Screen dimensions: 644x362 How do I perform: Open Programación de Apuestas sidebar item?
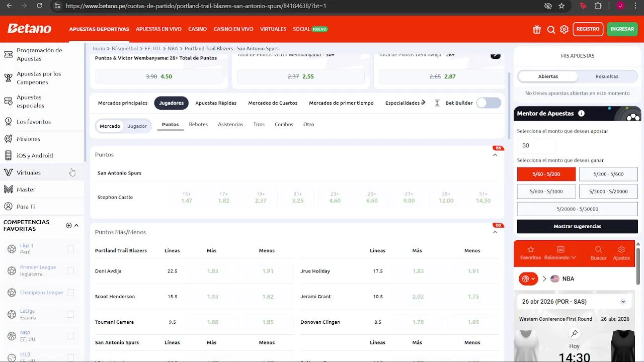(x=42, y=54)
